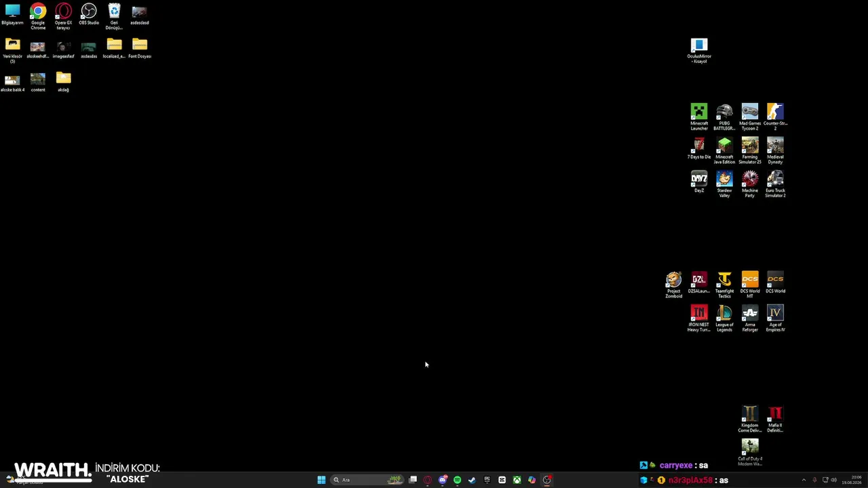Select the Counter-Strike 2 icon

pyautogui.click(x=775, y=117)
